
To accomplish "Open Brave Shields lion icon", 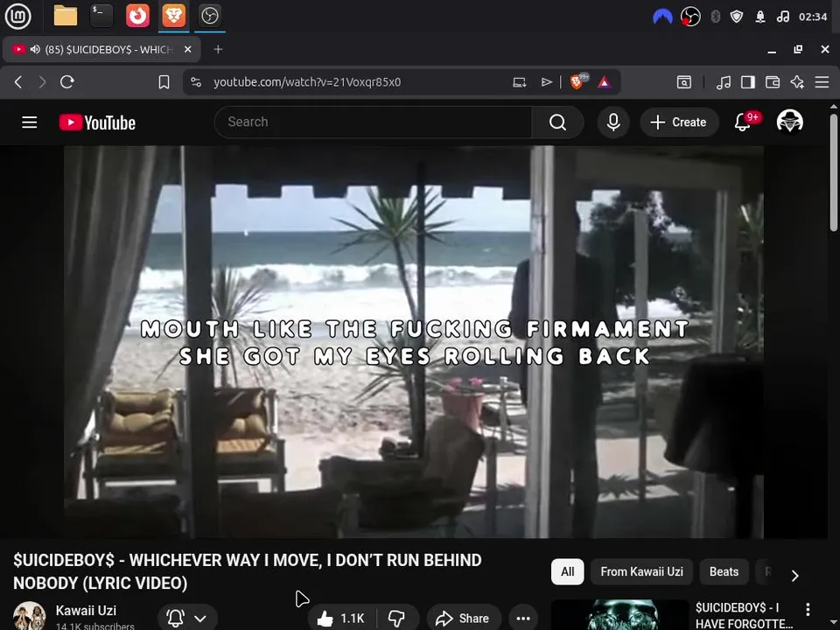I will click(578, 81).
